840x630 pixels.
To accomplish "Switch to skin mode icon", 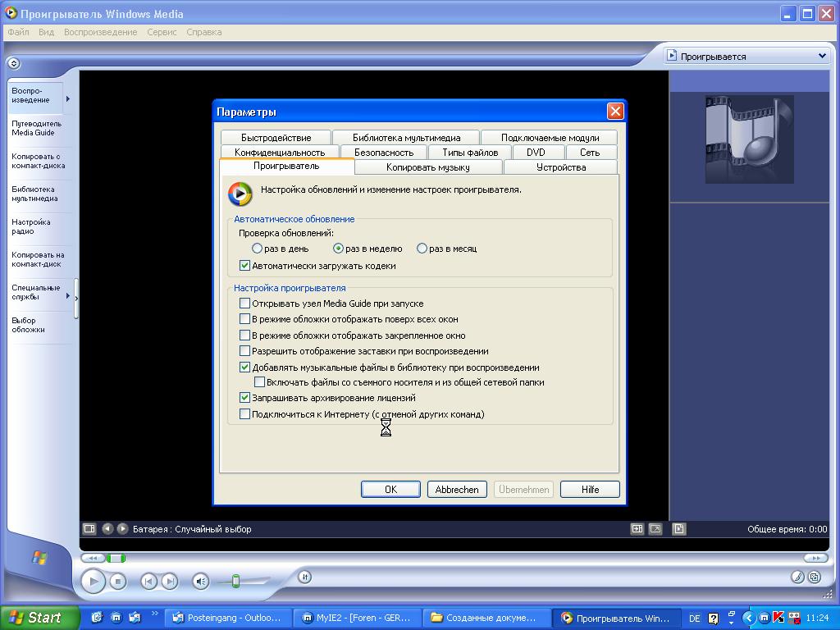I will 815,577.
